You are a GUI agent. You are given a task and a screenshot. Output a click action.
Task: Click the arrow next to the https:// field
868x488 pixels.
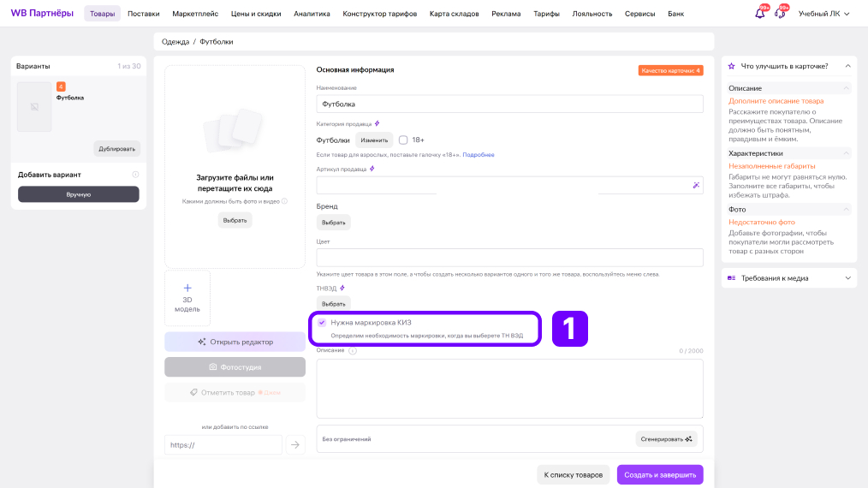295,445
